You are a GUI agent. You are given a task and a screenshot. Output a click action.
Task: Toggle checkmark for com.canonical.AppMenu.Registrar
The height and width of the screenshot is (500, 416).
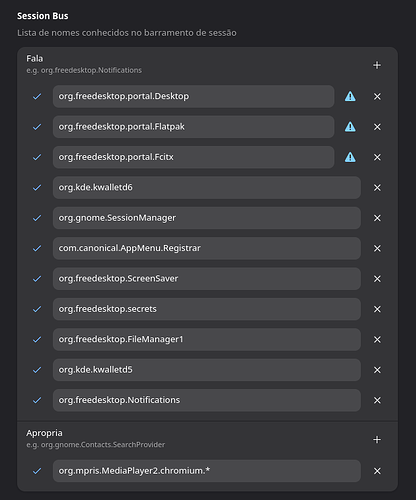pos(37,248)
